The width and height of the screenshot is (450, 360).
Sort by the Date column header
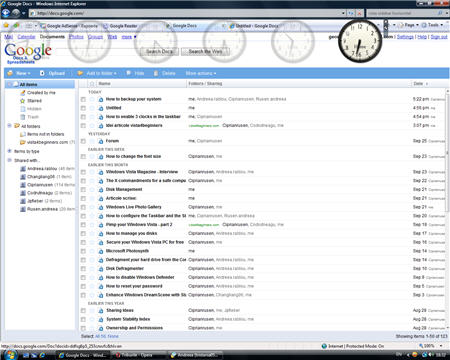[x=421, y=84]
